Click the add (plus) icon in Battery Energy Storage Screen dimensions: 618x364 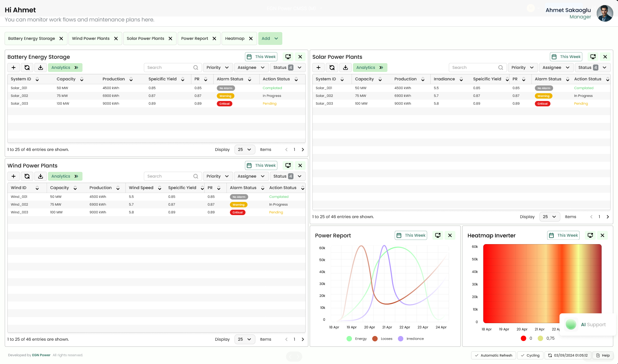point(14,68)
